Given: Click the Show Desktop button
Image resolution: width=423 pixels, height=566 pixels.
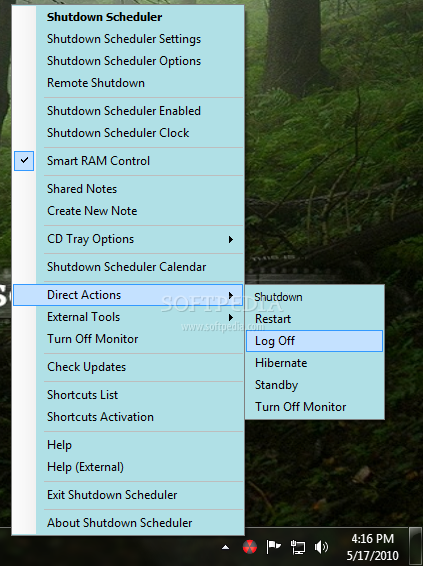Looking at the screenshot, I should pos(416,547).
